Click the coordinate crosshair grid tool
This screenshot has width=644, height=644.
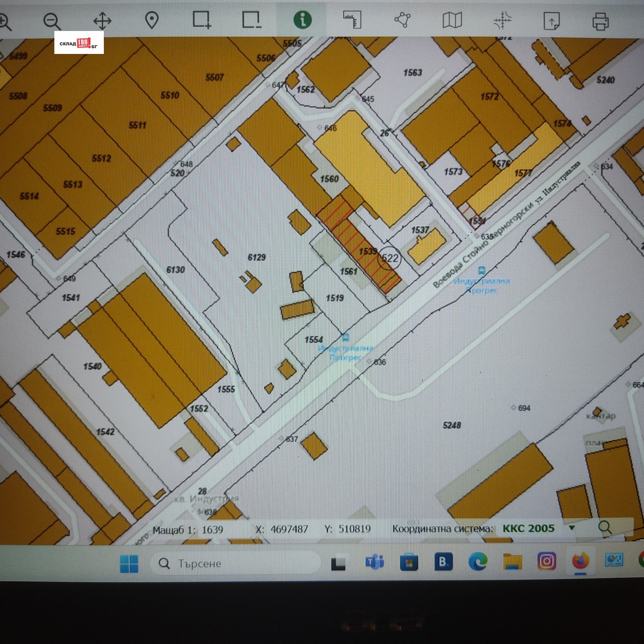(x=502, y=20)
